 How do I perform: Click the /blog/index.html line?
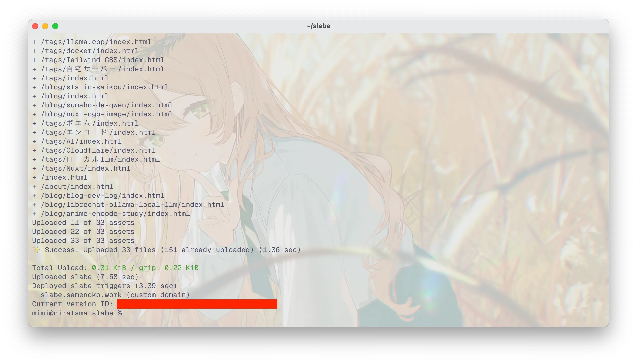click(x=71, y=96)
